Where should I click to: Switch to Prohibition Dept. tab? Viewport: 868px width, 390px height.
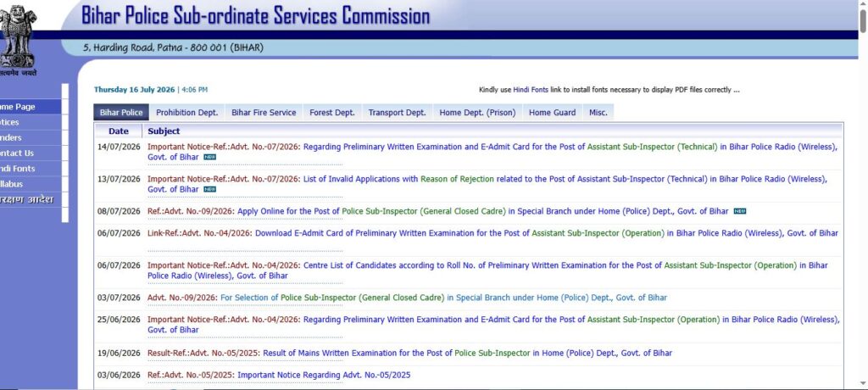(x=187, y=113)
